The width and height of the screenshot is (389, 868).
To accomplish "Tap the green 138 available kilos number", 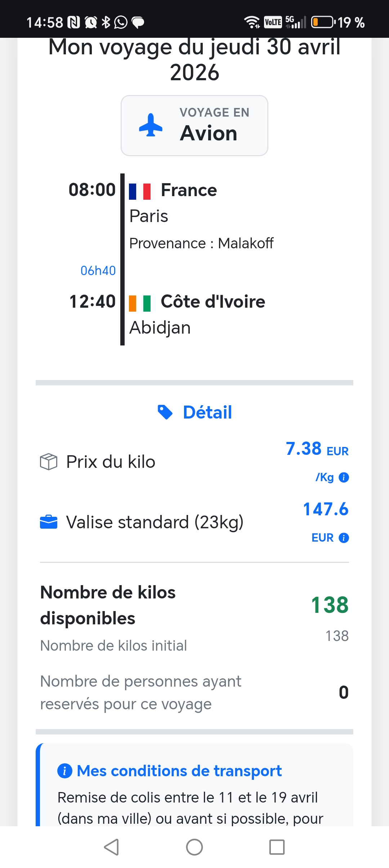I will click(x=330, y=605).
